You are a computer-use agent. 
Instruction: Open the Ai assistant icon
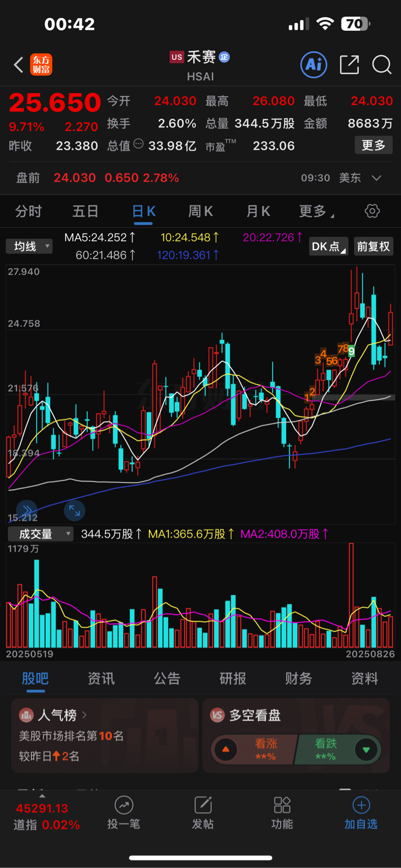point(314,65)
